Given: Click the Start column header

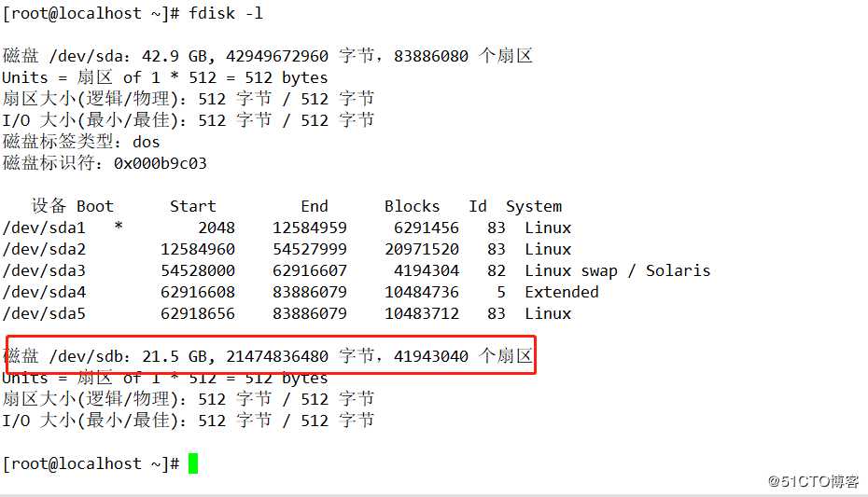Looking at the screenshot, I should tap(192, 206).
